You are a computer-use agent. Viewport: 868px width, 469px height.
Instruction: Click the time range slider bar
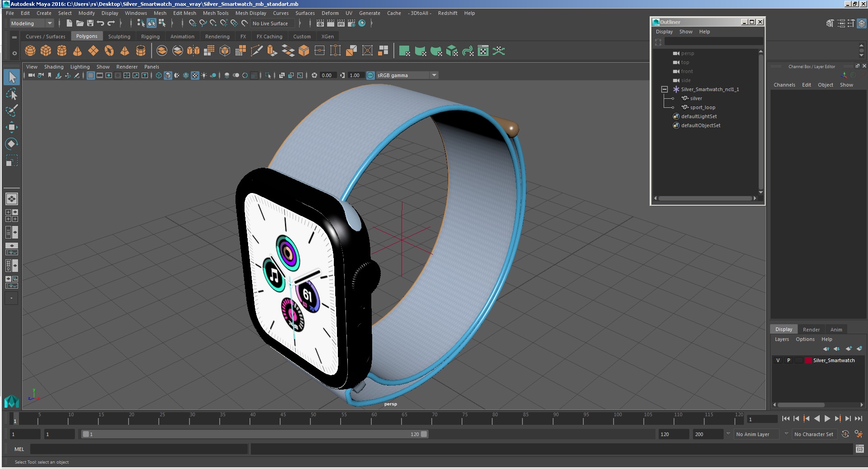click(x=254, y=434)
